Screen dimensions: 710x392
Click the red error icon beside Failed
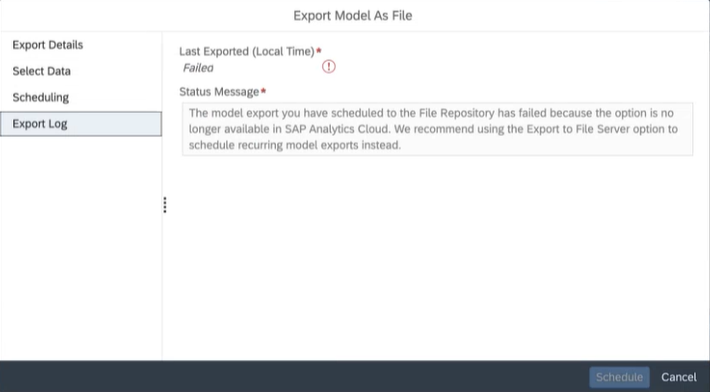329,67
